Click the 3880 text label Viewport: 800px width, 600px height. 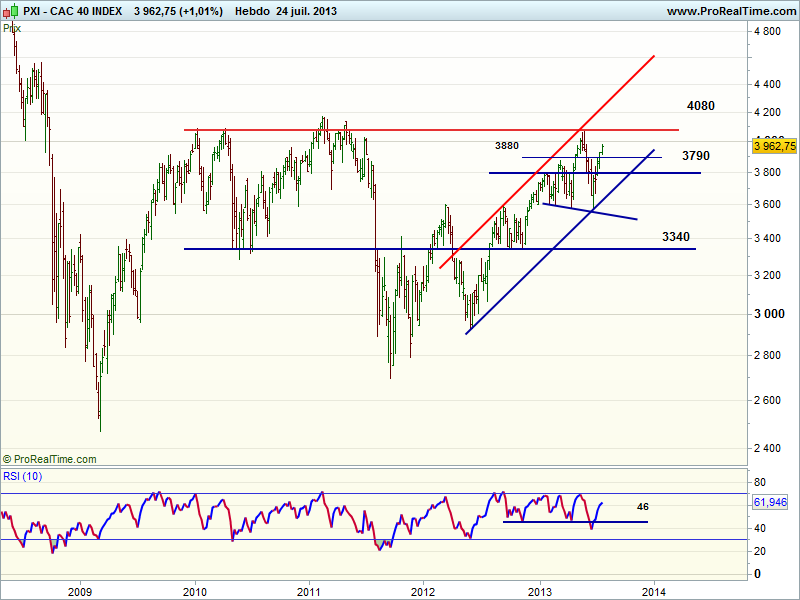click(507, 145)
